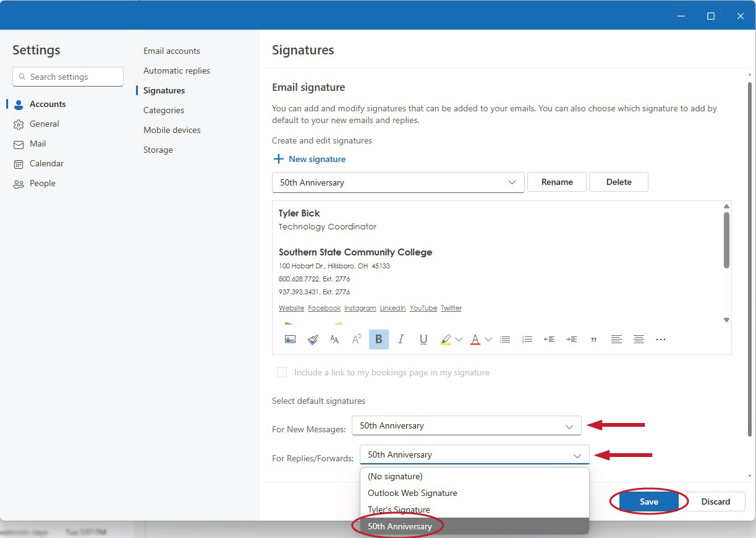Viewport: 756px width, 538px height.
Task: Click the Search settings input field
Action: pyautogui.click(x=68, y=77)
